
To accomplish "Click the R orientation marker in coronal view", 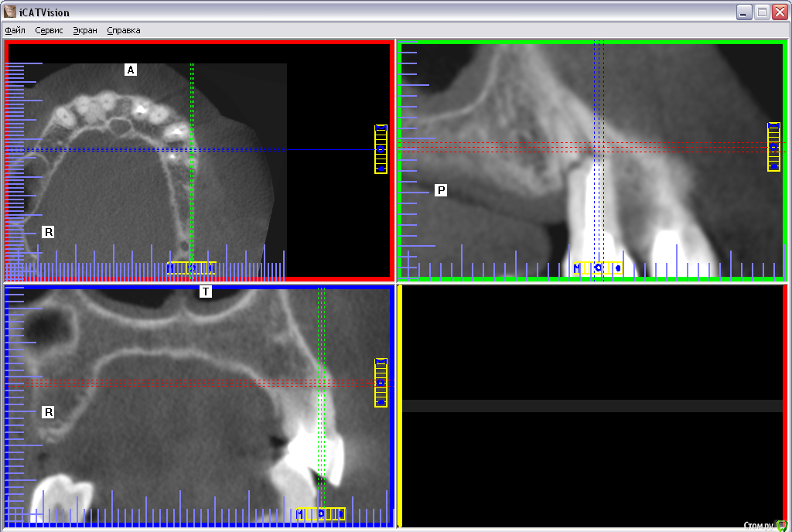I will click(x=48, y=413).
